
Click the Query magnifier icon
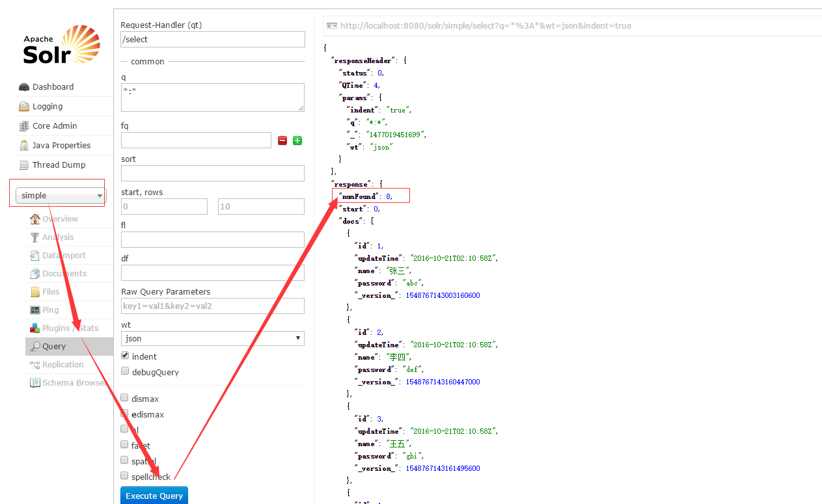click(x=35, y=347)
